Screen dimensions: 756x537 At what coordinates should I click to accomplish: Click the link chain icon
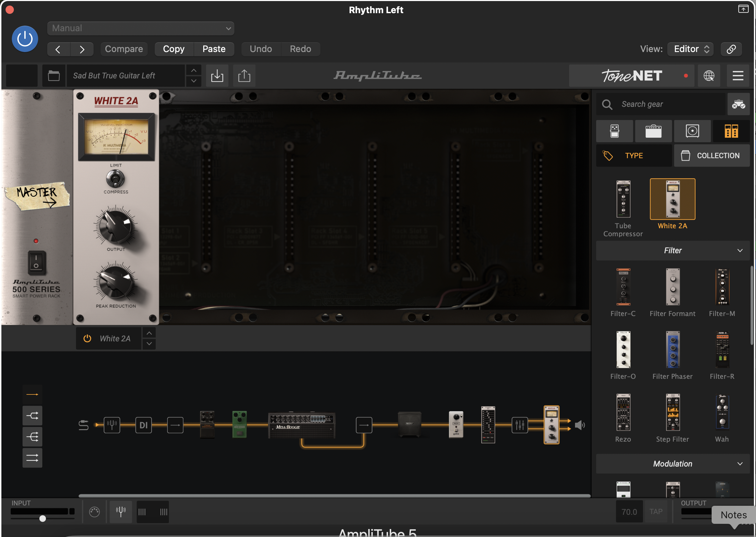coord(731,49)
